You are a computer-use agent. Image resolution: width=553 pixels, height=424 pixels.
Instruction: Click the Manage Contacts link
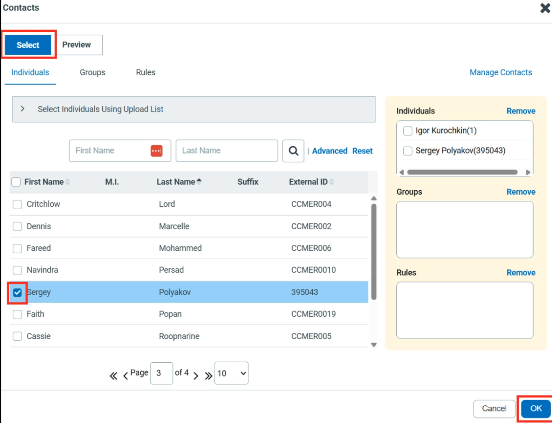(501, 72)
